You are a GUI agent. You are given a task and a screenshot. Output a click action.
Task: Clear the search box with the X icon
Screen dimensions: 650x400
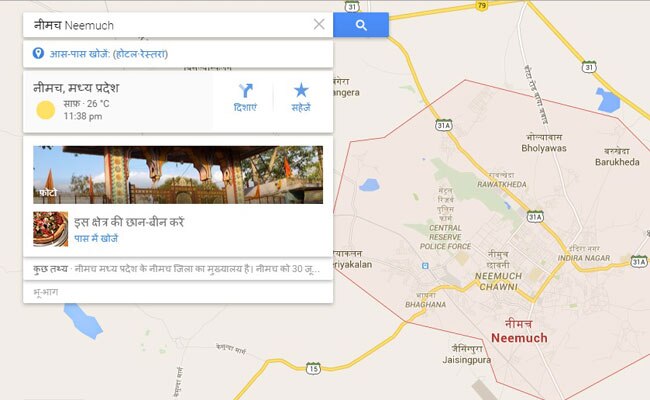pos(319,24)
